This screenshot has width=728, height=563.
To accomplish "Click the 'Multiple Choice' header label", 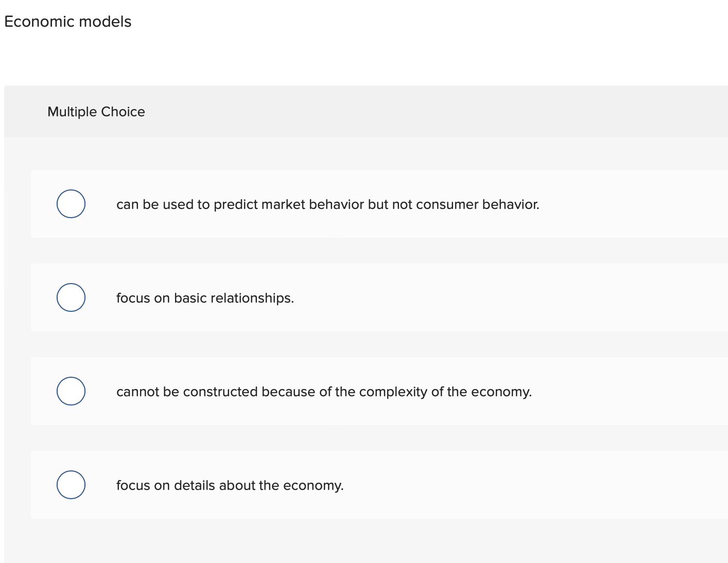I will click(x=96, y=112).
